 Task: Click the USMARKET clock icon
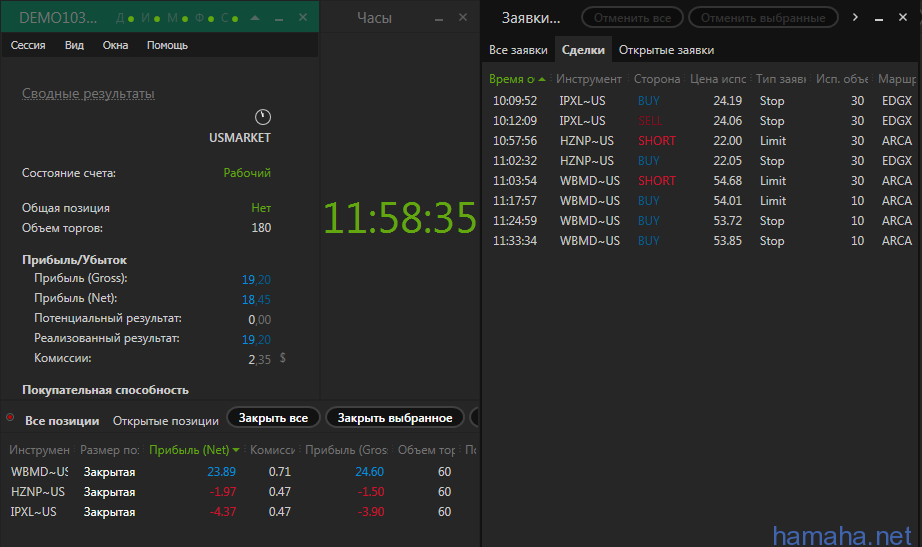tap(263, 117)
